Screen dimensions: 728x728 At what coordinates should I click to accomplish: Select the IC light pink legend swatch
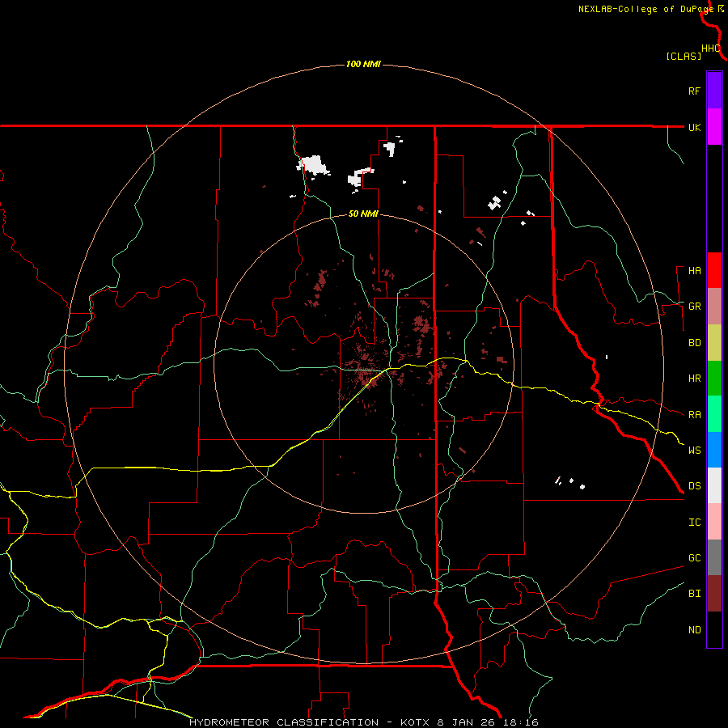click(714, 522)
